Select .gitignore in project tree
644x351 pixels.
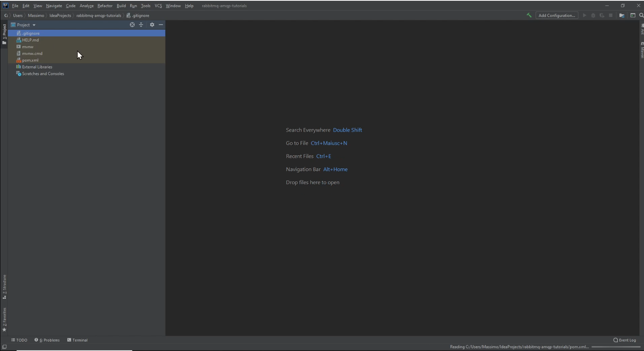[x=86, y=33]
